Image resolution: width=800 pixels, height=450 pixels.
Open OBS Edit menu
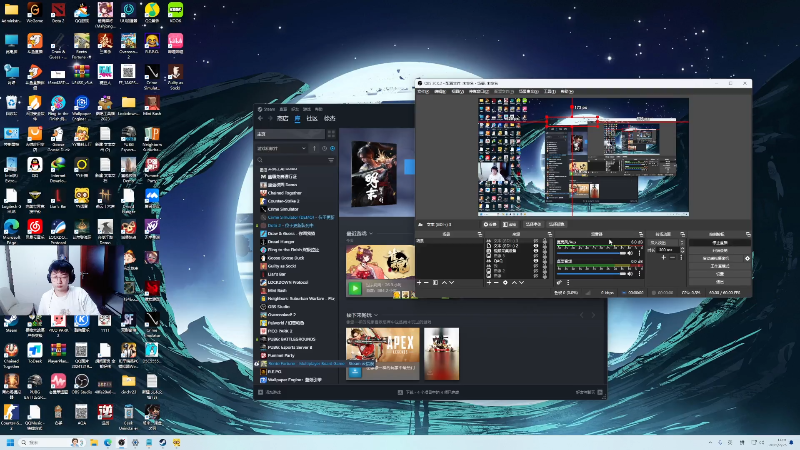(x=440, y=91)
